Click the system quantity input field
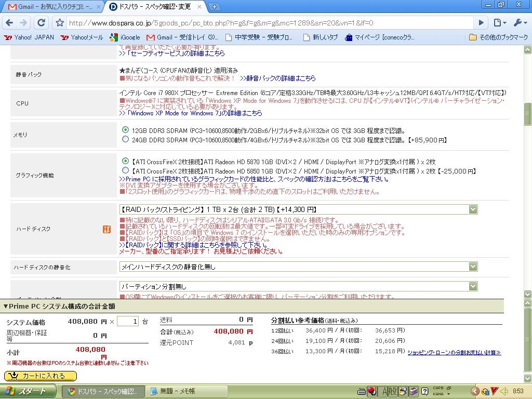 pyautogui.click(x=128, y=321)
